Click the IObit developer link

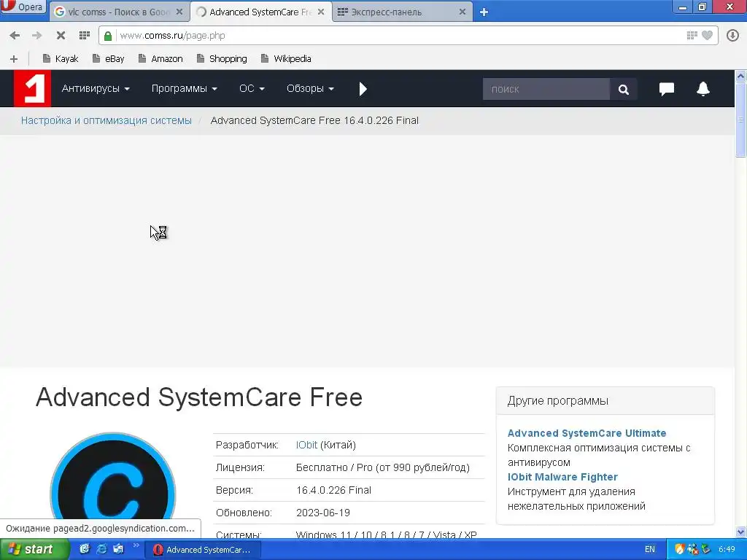[x=306, y=445]
